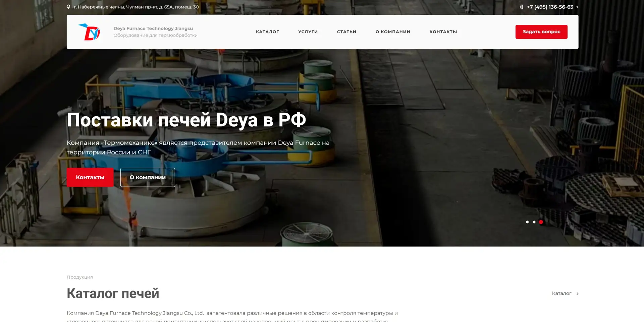Click the Поставки печей Deya в РФ headline
This screenshot has width=644, height=322.
pos(186,120)
